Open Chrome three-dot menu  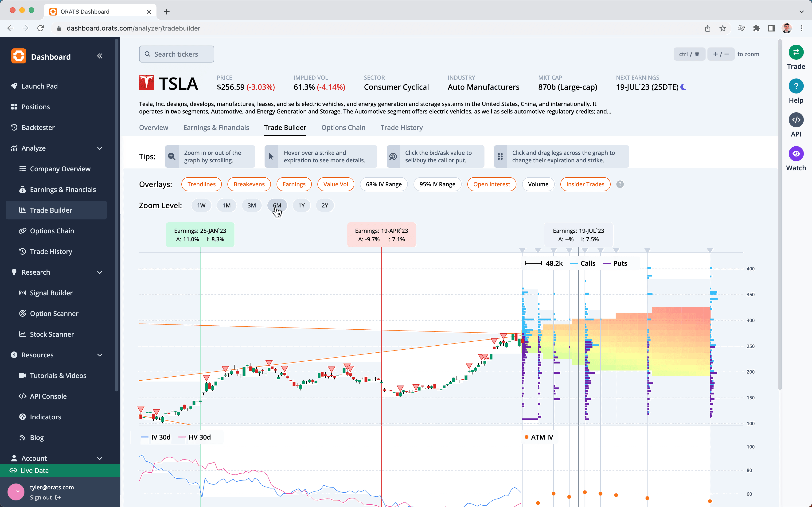point(802,28)
